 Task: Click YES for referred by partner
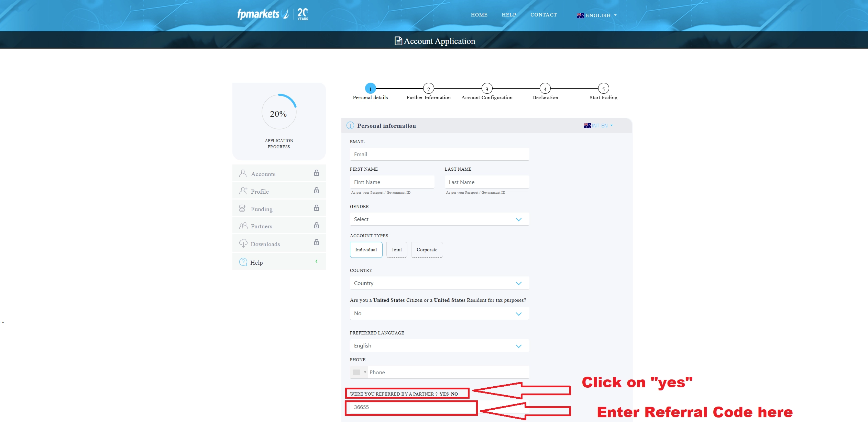[444, 394]
